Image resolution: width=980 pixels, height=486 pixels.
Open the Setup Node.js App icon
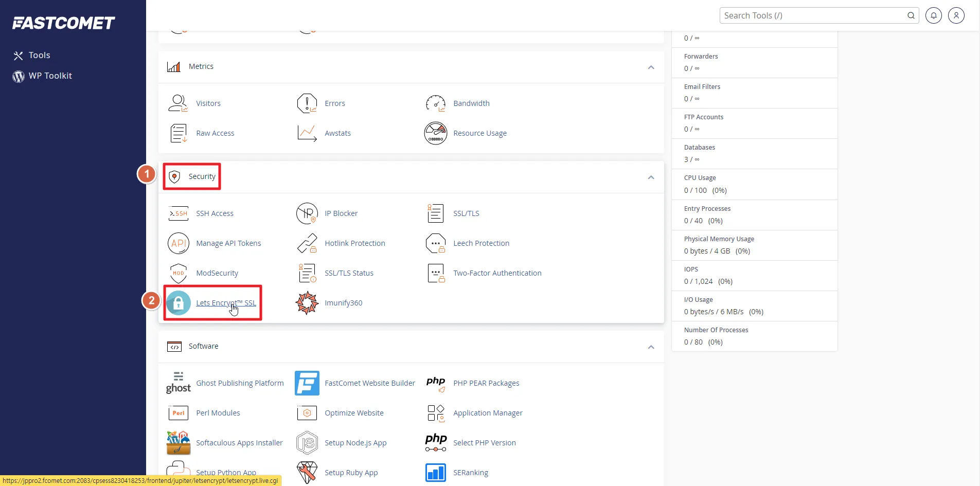click(x=307, y=443)
